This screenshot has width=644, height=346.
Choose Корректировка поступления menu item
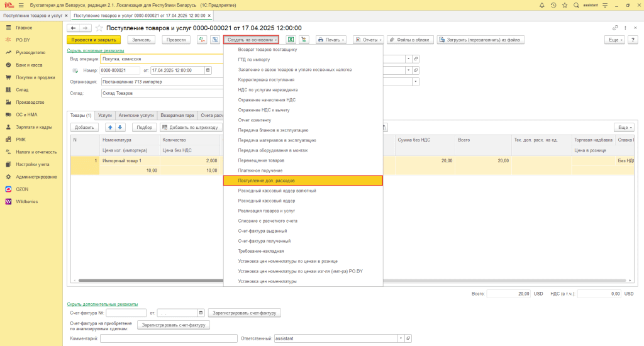point(303,80)
